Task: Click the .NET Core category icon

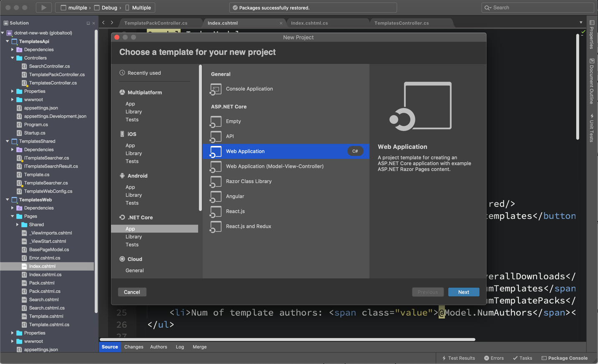Action: tap(122, 217)
